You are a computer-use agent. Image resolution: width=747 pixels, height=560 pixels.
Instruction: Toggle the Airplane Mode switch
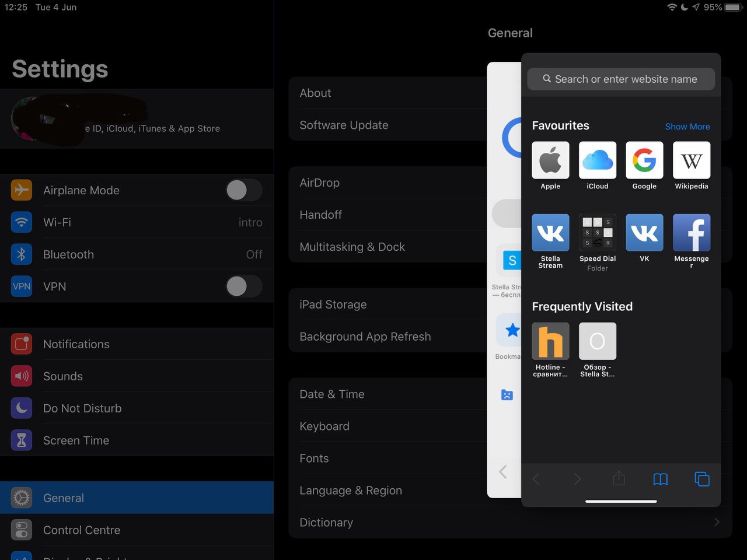click(x=244, y=190)
